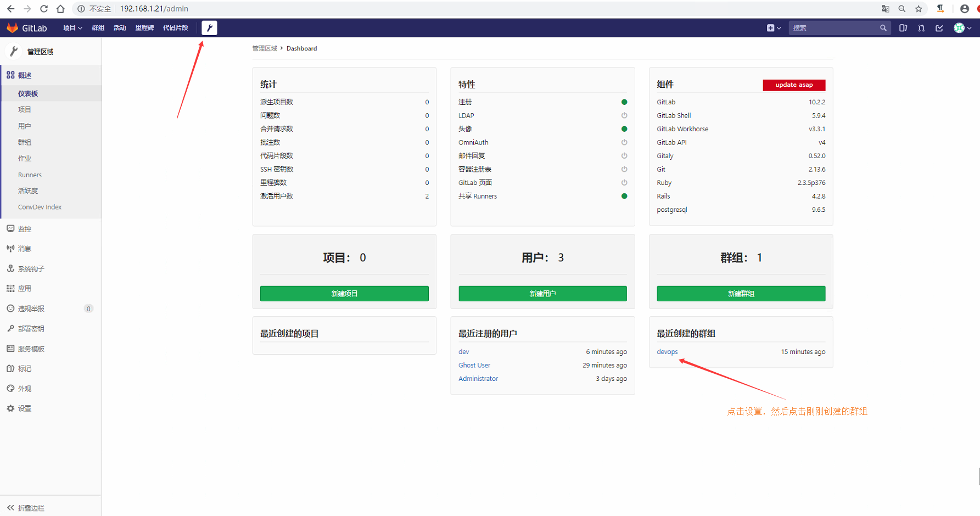Click the 应用 grid icon
Screen dimensions: 980x516
click(10, 288)
